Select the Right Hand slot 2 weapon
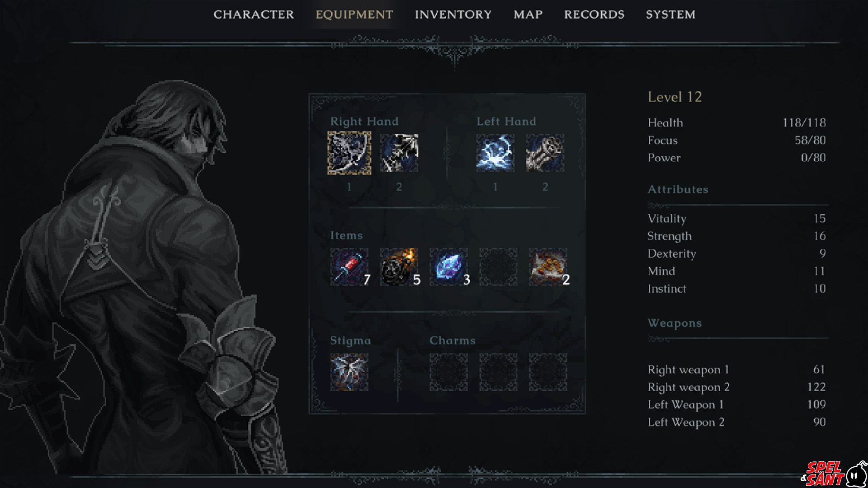This screenshot has height=488, width=868. point(399,153)
